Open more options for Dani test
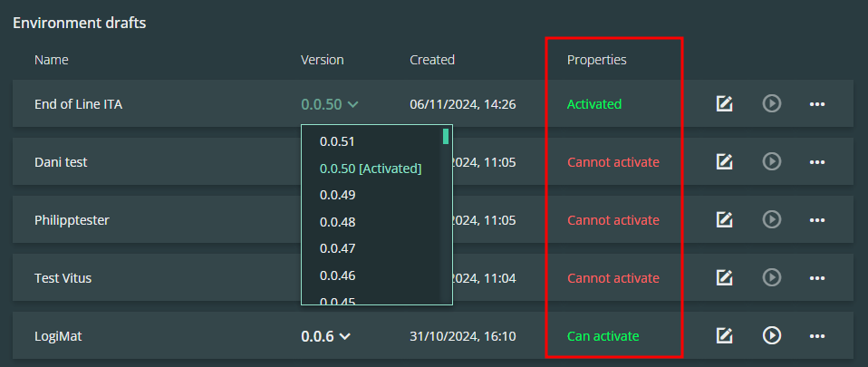868x367 pixels. tap(817, 162)
